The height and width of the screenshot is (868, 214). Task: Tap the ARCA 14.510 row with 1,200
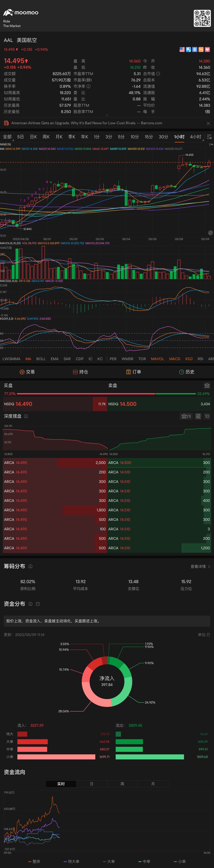pyautogui.click(x=159, y=548)
